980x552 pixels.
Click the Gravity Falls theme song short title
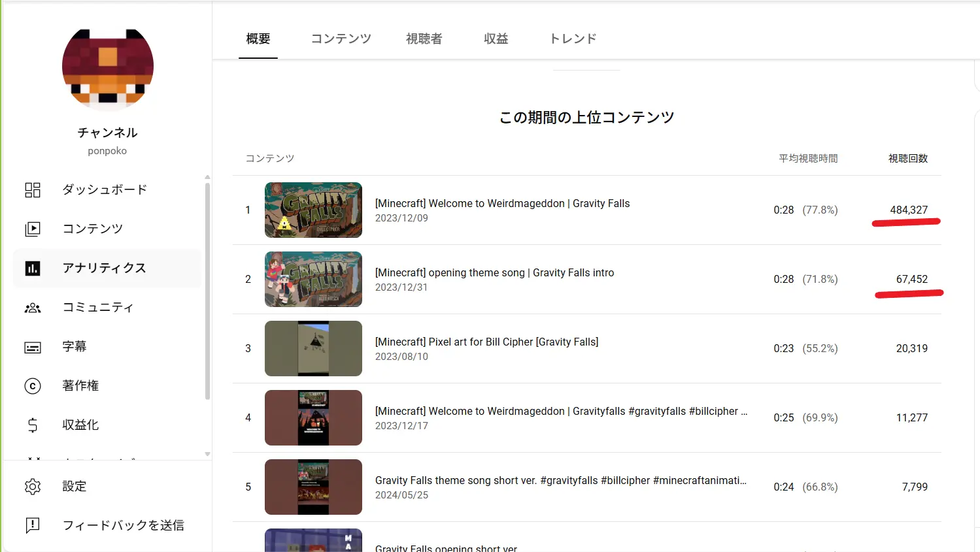pos(560,481)
